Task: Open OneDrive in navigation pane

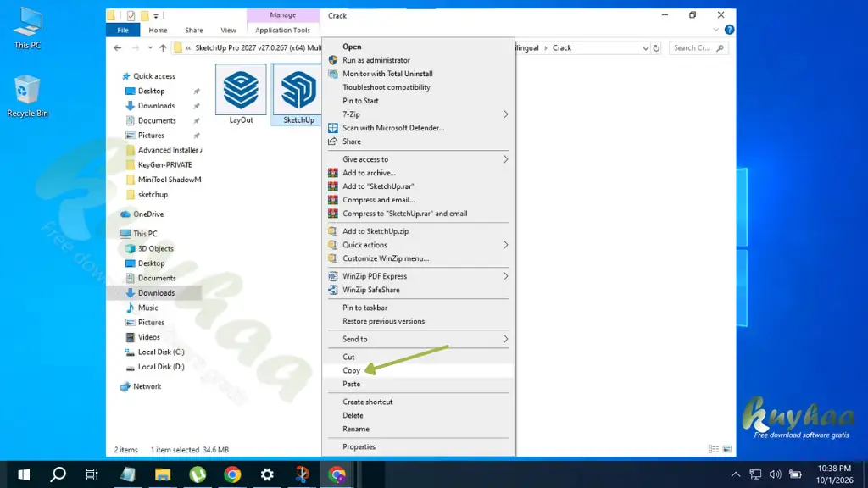Action: 148,214
